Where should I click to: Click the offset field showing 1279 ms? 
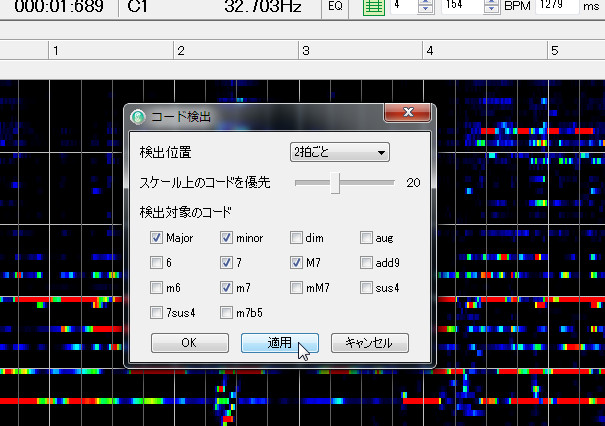(x=557, y=6)
